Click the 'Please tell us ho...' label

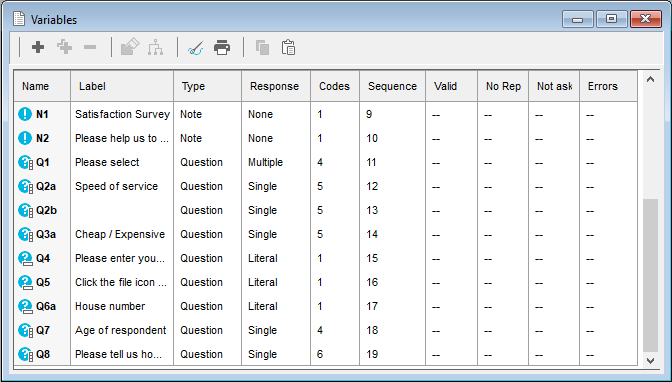point(118,355)
